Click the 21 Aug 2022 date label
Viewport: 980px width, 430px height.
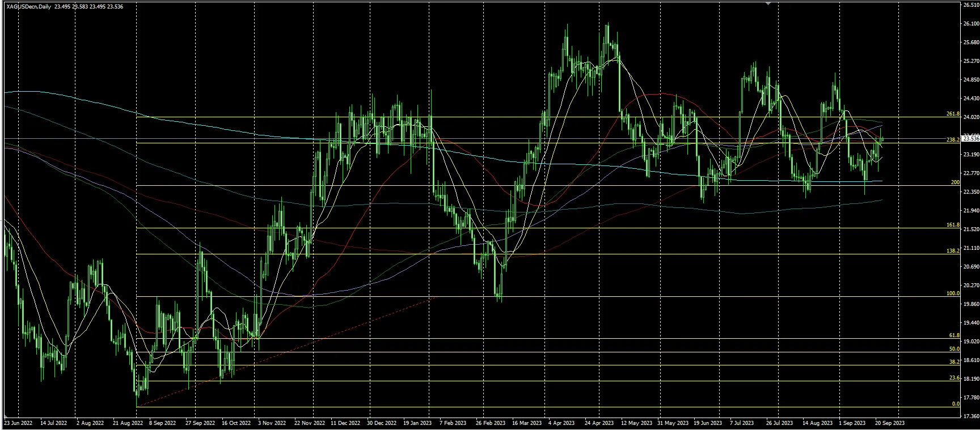tap(127, 423)
